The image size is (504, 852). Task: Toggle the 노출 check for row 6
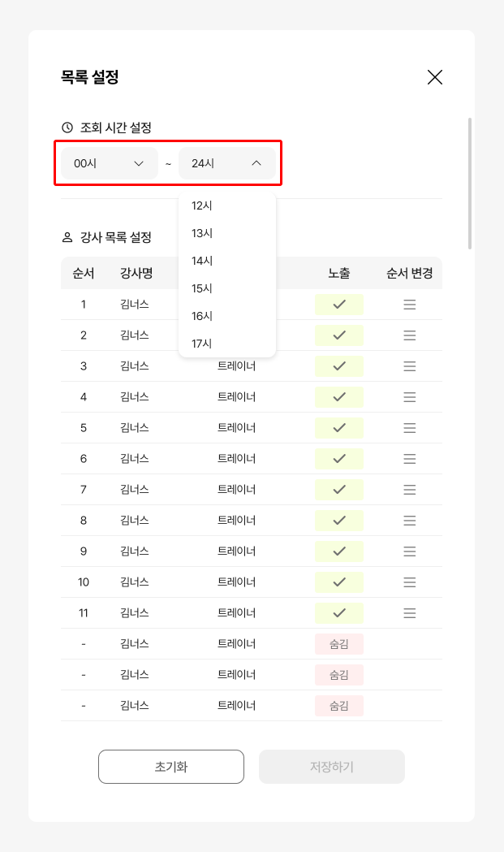[x=339, y=459]
